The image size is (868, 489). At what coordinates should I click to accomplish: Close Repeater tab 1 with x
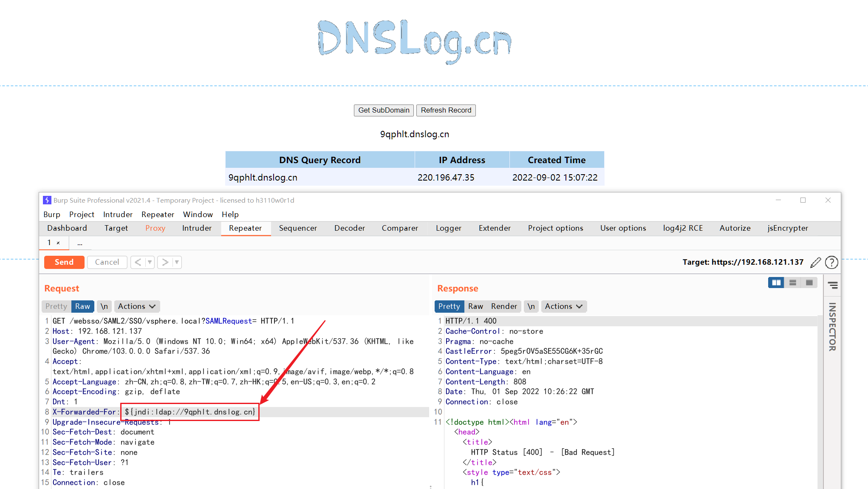point(58,243)
